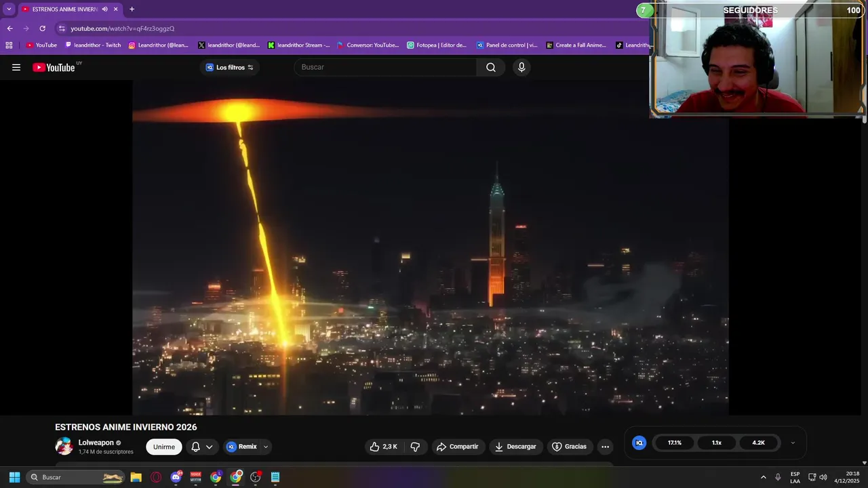This screenshot has width=868, height=488.
Task: Open the leandrithor Stream Kick bookmark
Action: tap(298, 45)
